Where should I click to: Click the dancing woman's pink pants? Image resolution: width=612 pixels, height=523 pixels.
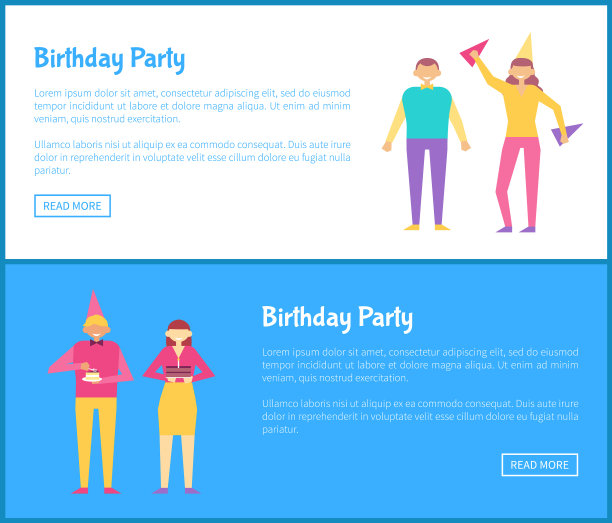point(518,182)
